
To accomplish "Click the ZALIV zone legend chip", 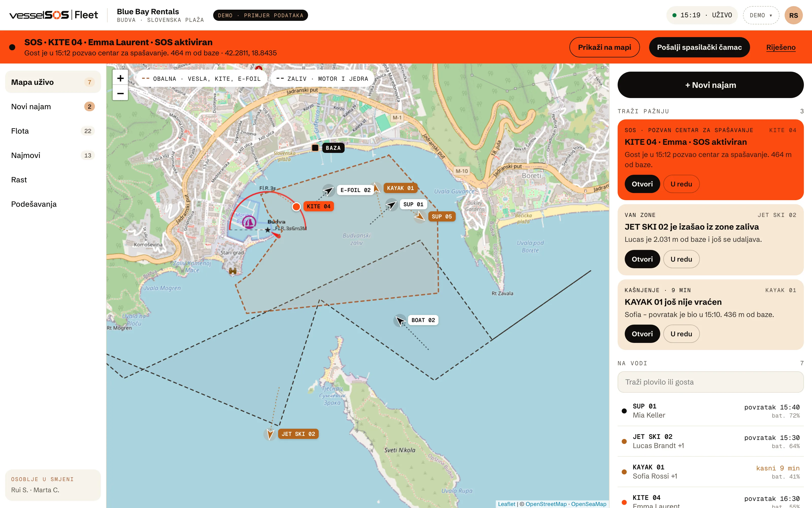I will (x=322, y=79).
